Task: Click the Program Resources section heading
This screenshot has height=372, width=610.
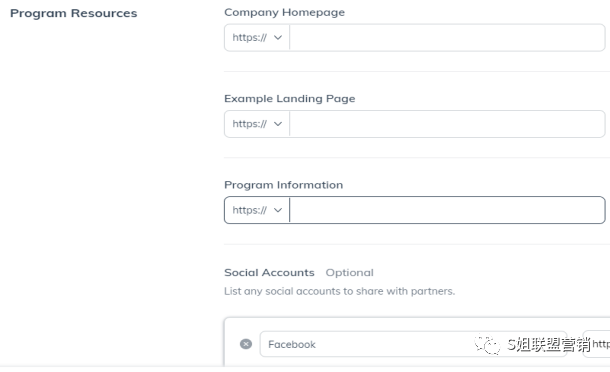Action: pyautogui.click(x=74, y=13)
